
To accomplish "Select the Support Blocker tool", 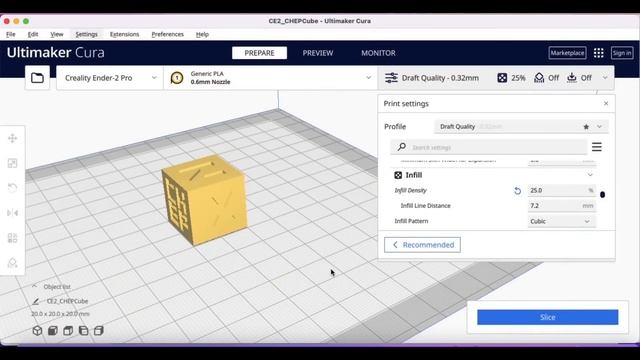I will pos(13,263).
